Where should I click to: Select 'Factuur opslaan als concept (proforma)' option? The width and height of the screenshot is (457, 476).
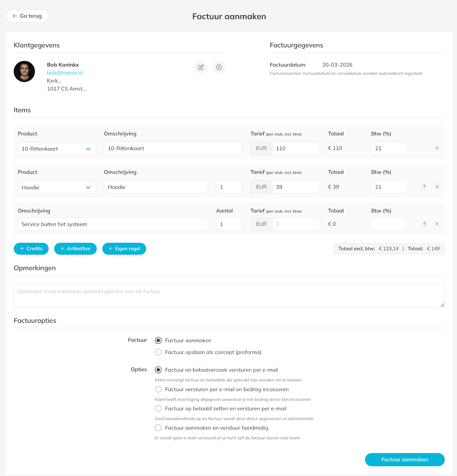158,352
